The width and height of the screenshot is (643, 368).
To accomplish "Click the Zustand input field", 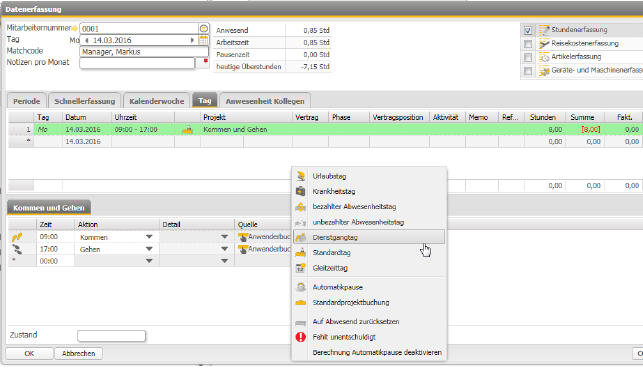I will point(112,336).
